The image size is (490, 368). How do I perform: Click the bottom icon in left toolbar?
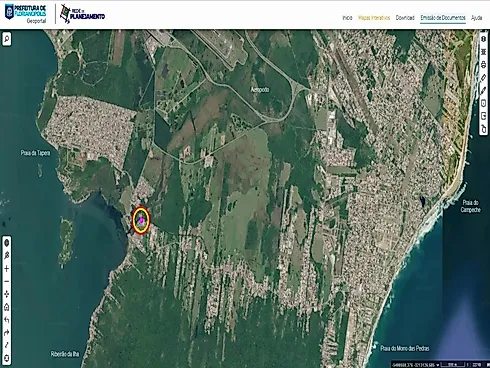(x=6, y=358)
